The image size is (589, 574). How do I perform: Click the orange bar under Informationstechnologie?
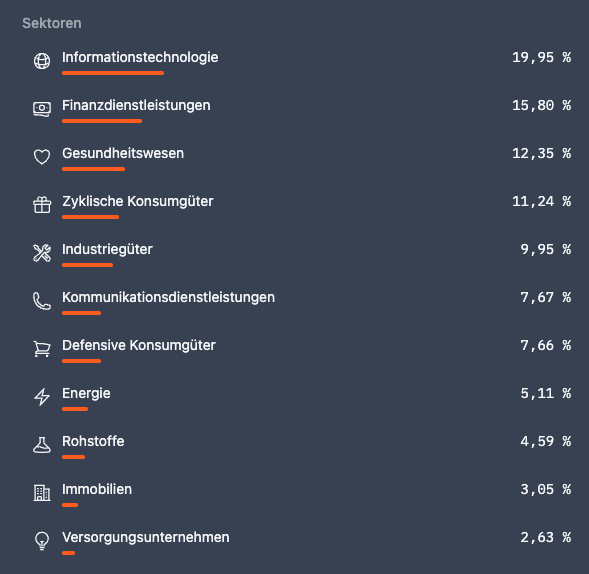[x=113, y=73]
